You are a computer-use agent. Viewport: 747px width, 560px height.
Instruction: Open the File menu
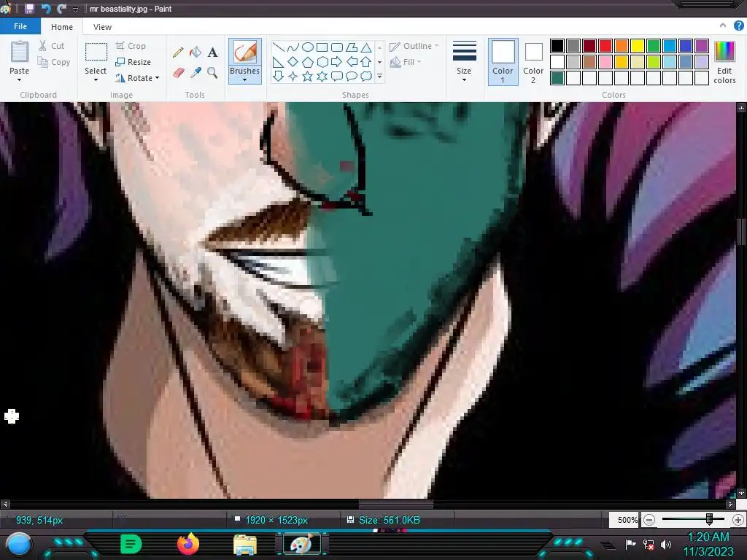tap(20, 26)
